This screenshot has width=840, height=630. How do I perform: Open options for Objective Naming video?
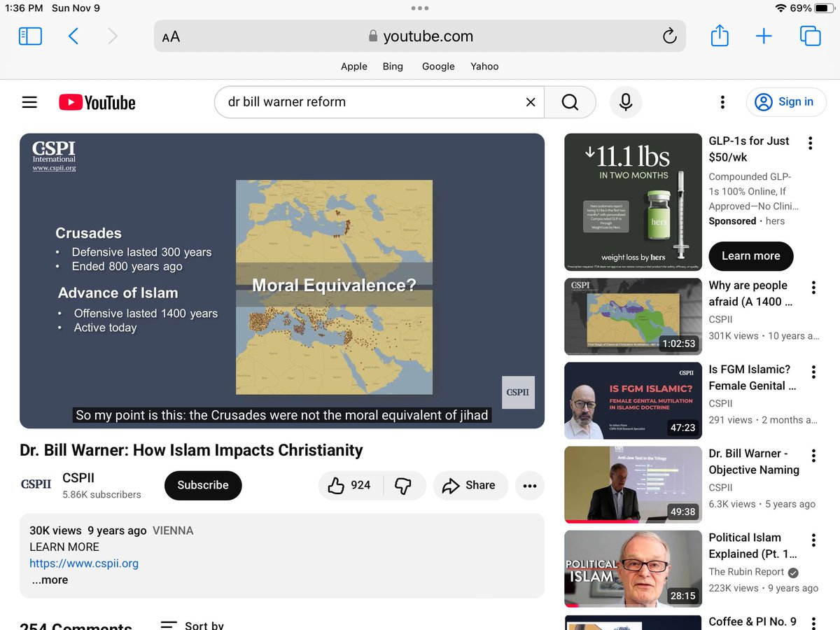coord(813,456)
